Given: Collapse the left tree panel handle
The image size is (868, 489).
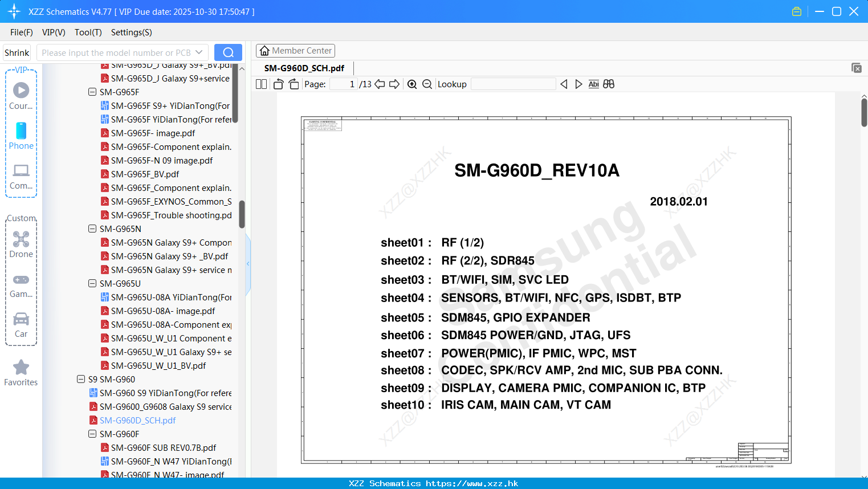Looking at the screenshot, I should pyautogui.click(x=248, y=263).
